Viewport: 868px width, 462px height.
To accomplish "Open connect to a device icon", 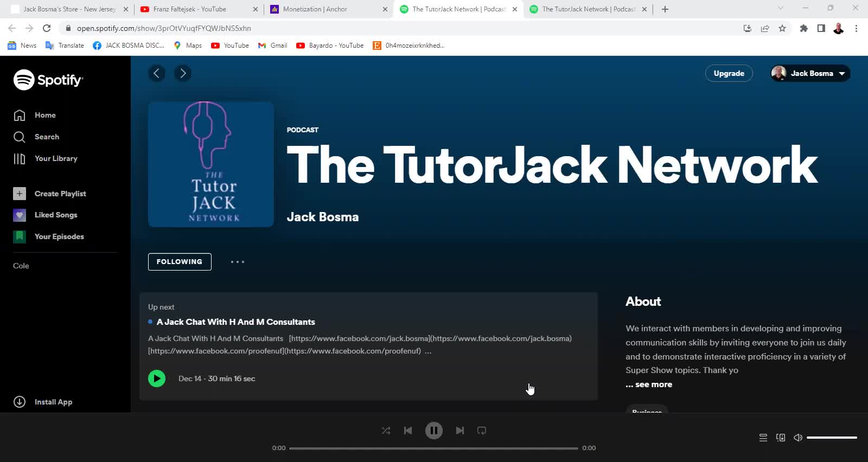I will [781, 438].
